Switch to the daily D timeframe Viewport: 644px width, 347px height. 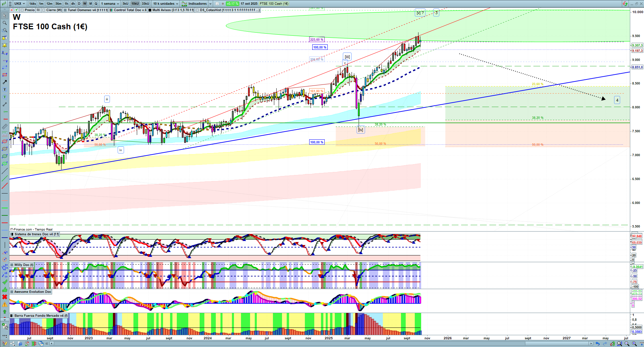(79, 4)
